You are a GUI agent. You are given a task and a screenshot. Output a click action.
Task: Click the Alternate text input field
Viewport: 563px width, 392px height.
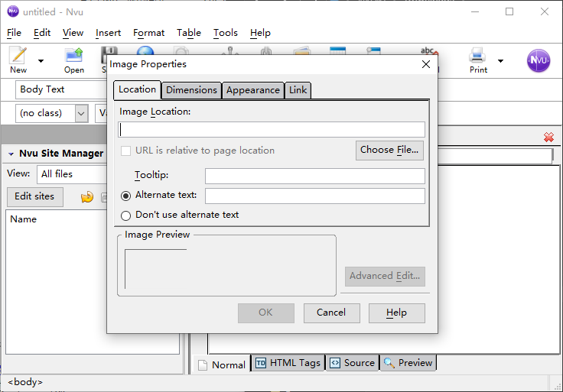tap(315, 196)
